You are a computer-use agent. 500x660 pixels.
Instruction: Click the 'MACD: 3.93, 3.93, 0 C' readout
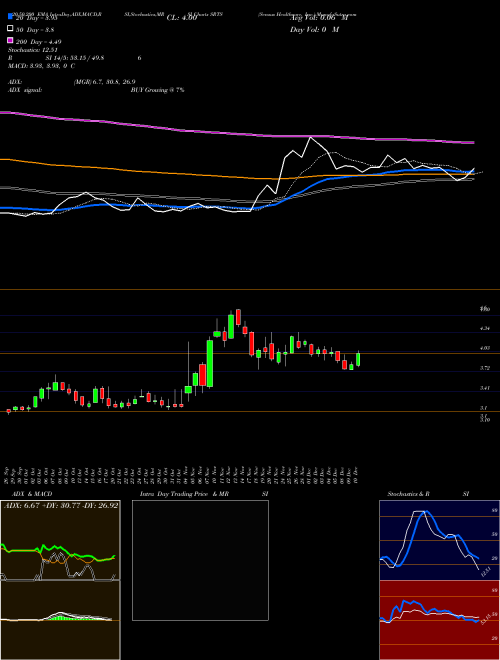tap(41, 66)
